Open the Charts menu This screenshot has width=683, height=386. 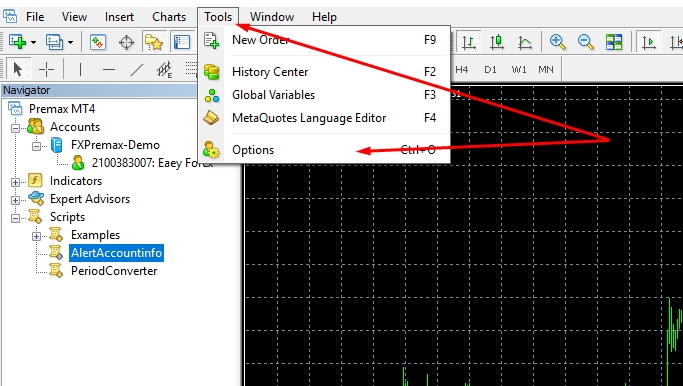(169, 17)
